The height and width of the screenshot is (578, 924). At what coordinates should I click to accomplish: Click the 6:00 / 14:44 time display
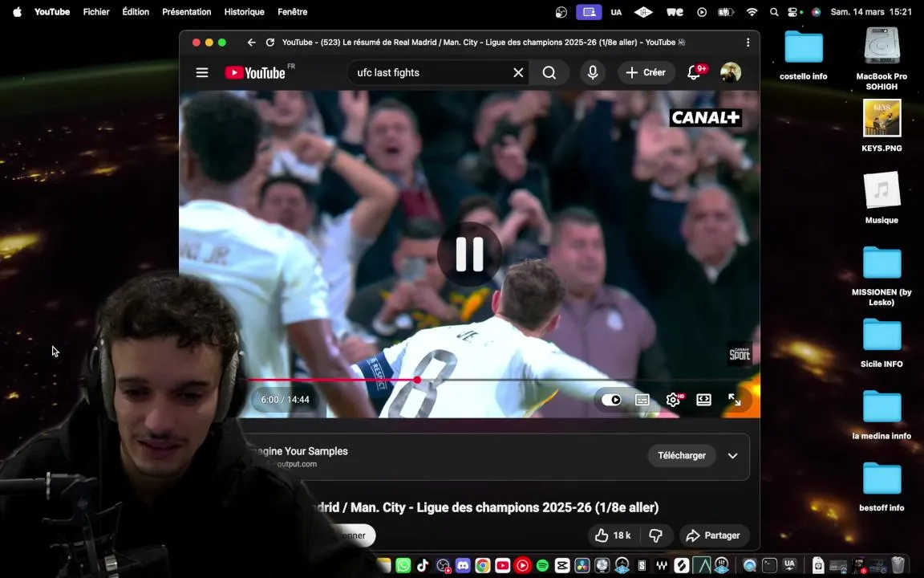pyautogui.click(x=286, y=400)
